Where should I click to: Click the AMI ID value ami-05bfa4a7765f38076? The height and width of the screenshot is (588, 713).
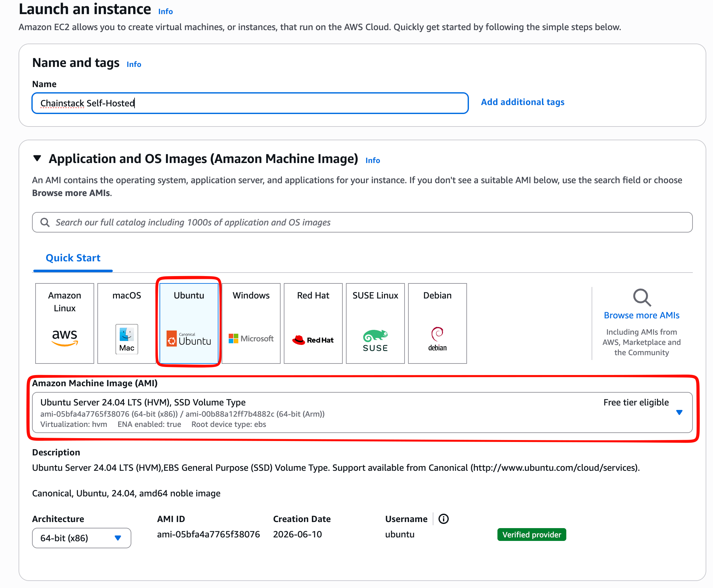[x=208, y=534]
